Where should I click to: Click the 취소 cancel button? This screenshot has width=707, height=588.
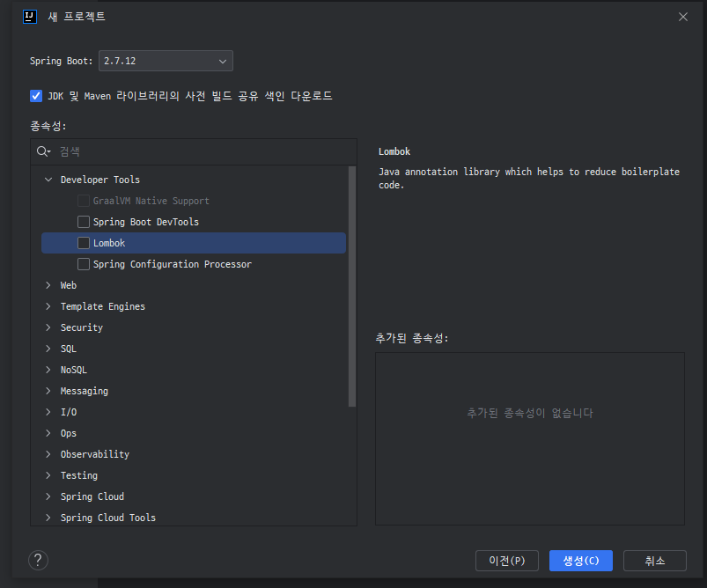click(x=655, y=561)
